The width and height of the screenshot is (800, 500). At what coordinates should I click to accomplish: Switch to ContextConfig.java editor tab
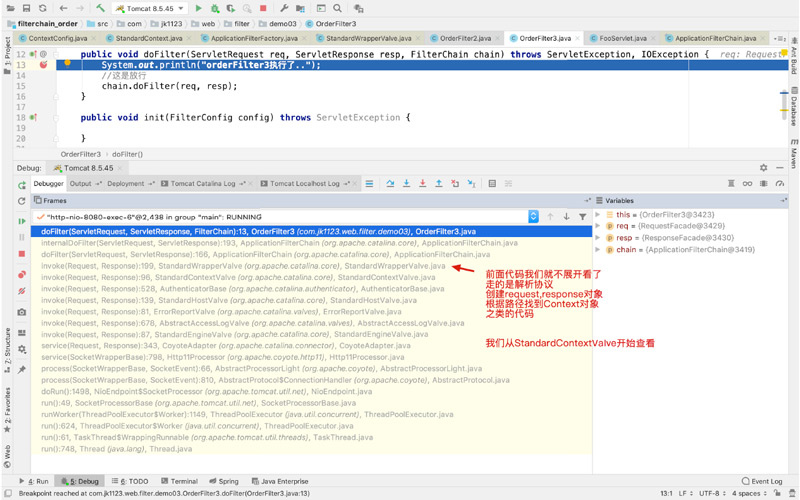(x=58, y=38)
